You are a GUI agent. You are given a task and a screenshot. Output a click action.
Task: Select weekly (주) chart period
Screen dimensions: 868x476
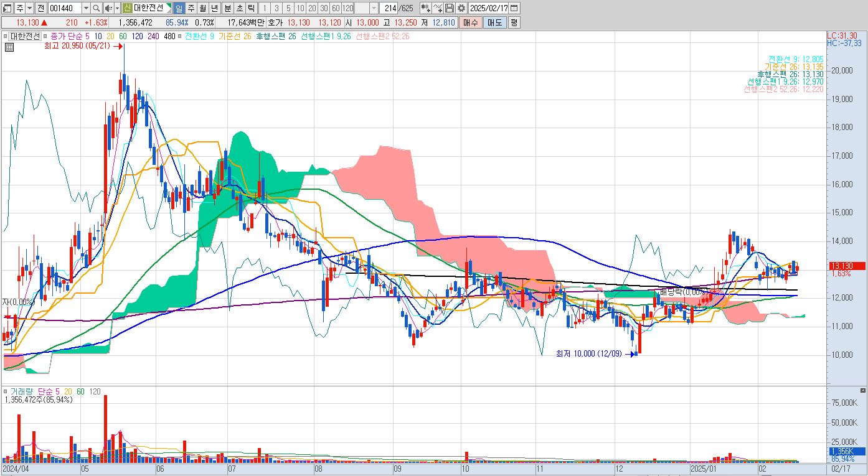tap(191, 8)
